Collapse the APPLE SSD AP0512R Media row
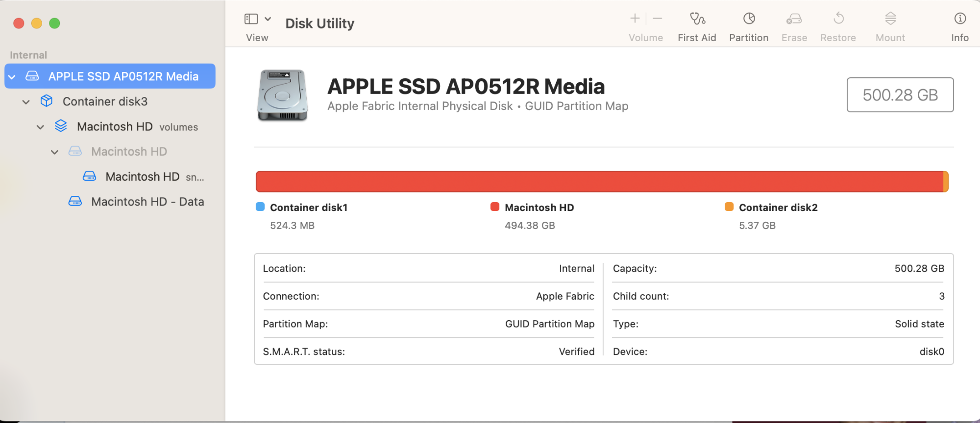Image resolution: width=980 pixels, height=423 pixels. click(x=12, y=77)
